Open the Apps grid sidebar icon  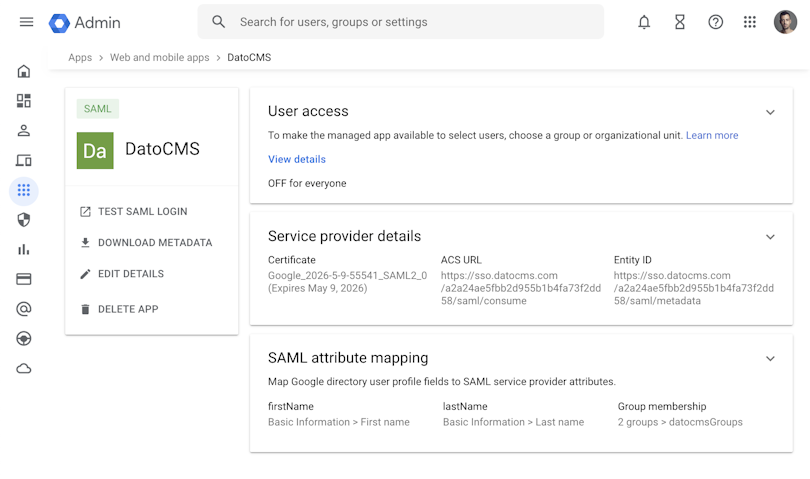24,191
